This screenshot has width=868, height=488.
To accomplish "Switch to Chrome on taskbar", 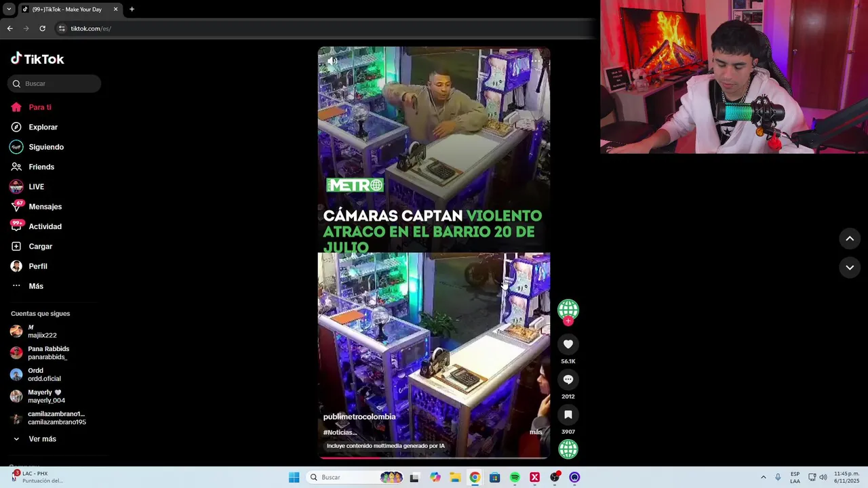I will tap(475, 477).
